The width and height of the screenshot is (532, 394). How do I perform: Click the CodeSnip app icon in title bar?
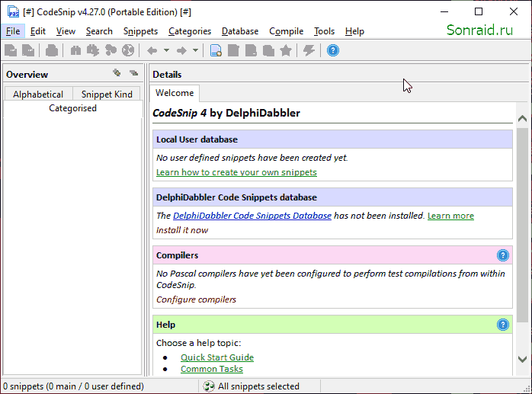coord(14,12)
